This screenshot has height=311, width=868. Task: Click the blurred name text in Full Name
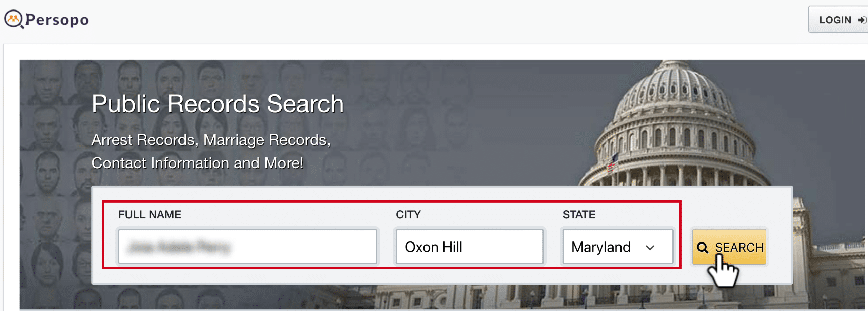179,247
